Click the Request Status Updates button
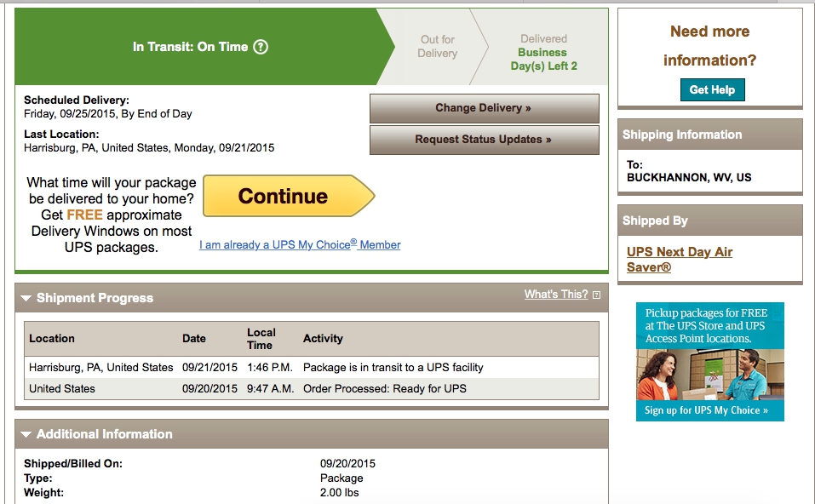 point(484,140)
